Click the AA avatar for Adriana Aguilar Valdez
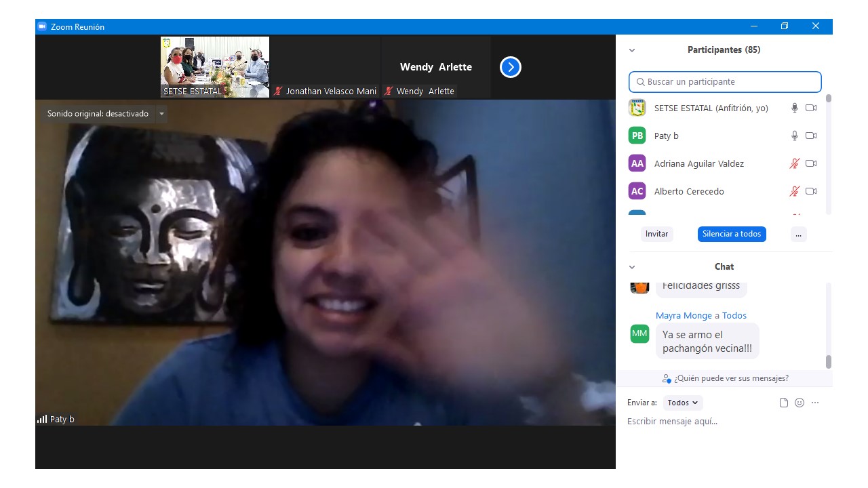Viewport: 868px width, 488px height. (x=637, y=163)
